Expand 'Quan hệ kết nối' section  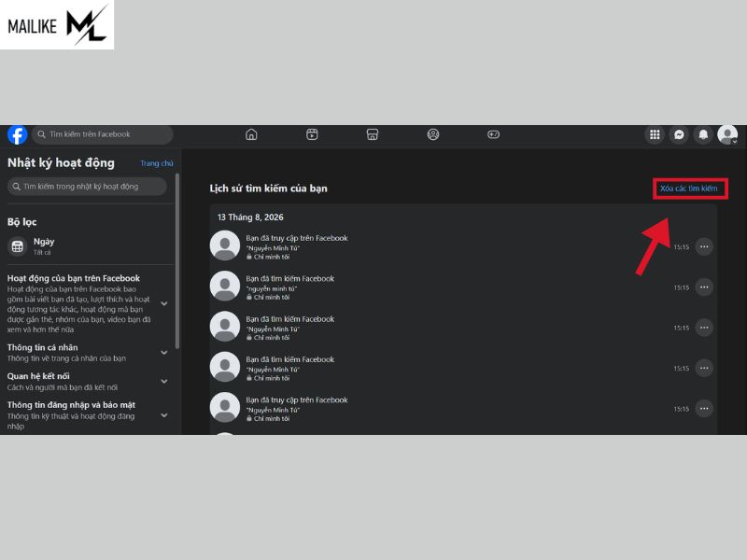pos(164,382)
